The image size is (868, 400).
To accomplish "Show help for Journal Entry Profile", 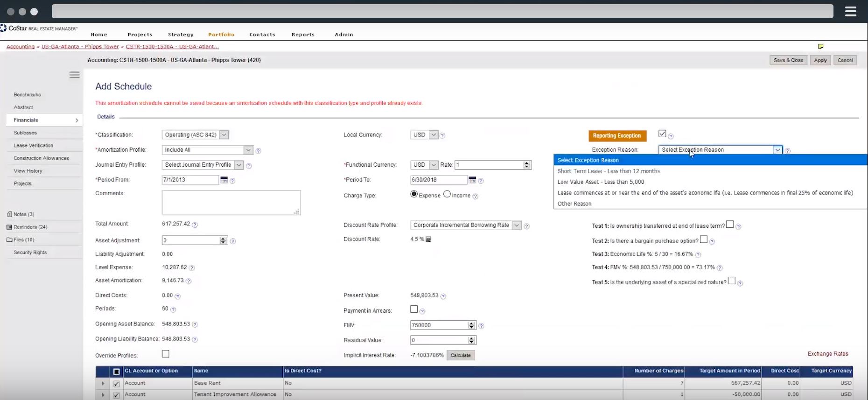I will pyautogui.click(x=249, y=166).
